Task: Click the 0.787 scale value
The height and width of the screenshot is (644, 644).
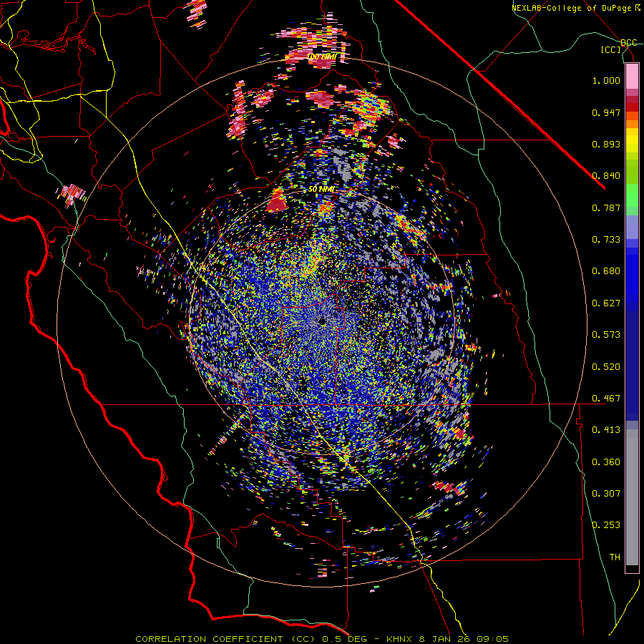Action: [606, 208]
